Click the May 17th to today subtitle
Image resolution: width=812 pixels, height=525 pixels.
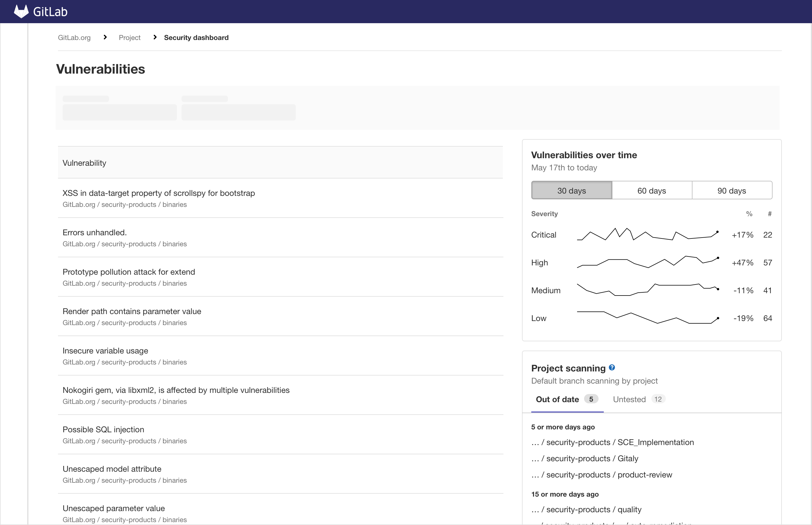tap(564, 168)
